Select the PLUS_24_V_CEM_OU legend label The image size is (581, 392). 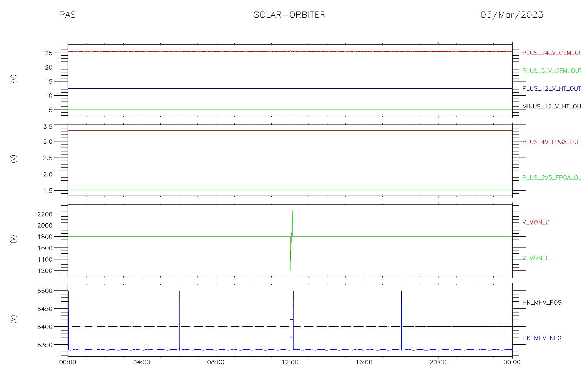(x=551, y=53)
